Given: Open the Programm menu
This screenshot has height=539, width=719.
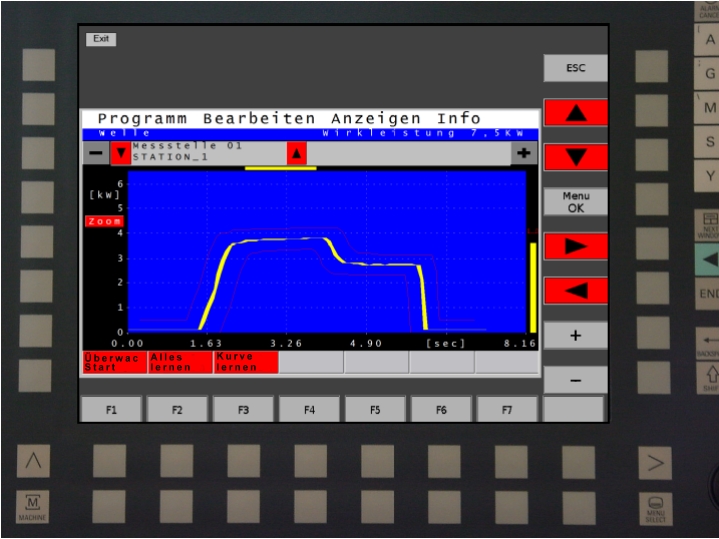Looking at the screenshot, I should click(x=142, y=118).
